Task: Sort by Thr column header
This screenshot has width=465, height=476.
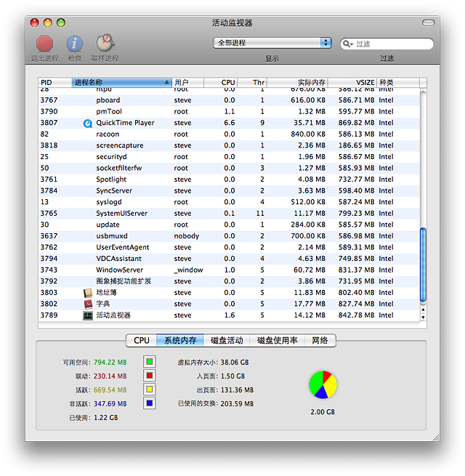Action: (x=252, y=82)
